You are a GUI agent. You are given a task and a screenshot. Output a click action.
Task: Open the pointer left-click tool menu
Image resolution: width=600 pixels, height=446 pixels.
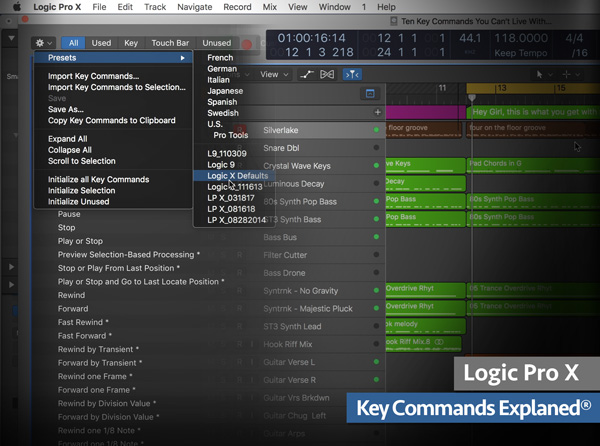coord(543,75)
